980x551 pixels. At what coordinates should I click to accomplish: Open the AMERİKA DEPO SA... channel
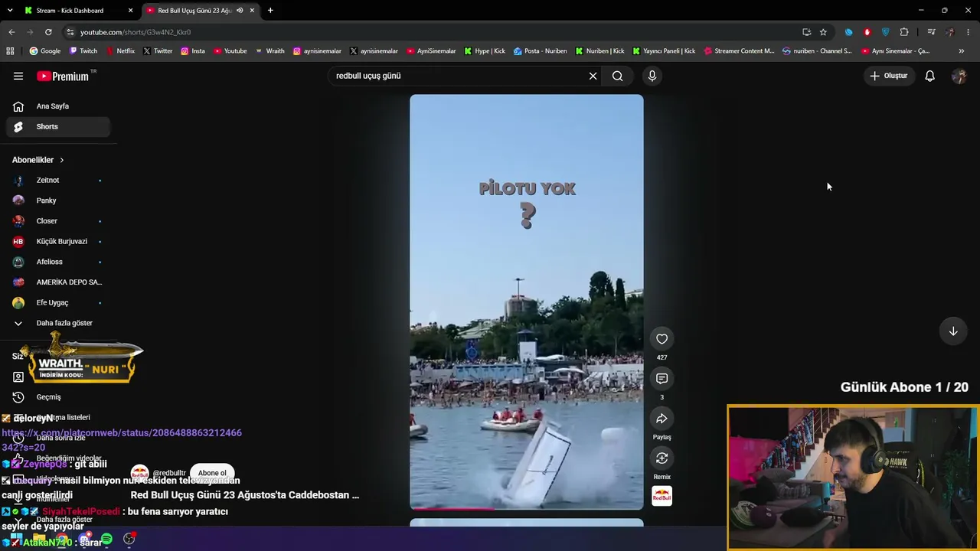pos(58,282)
